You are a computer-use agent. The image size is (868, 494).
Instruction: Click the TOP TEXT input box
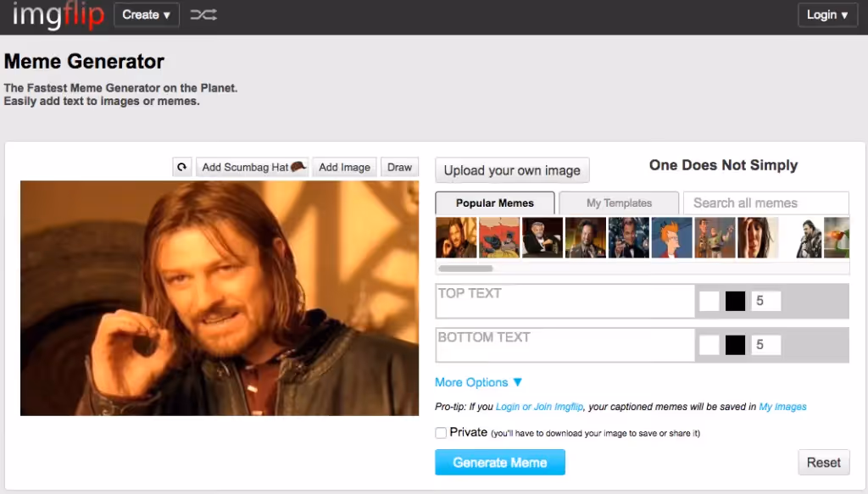point(565,301)
